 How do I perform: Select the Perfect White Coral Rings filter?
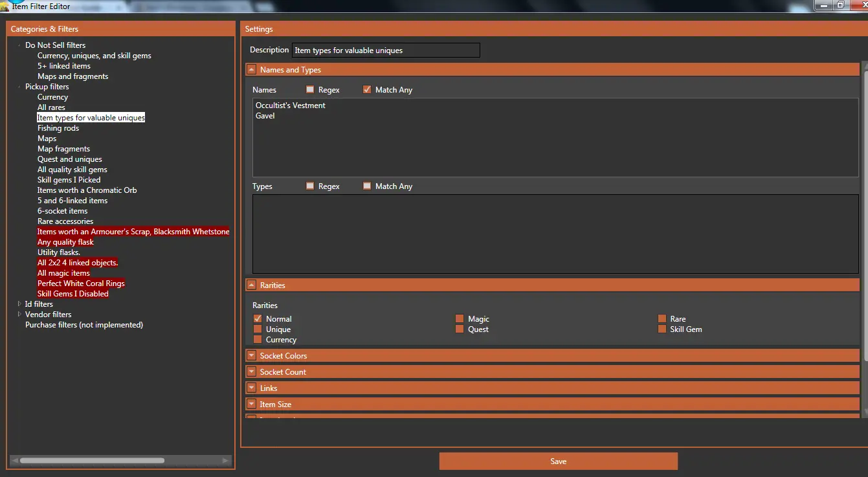pos(81,283)
